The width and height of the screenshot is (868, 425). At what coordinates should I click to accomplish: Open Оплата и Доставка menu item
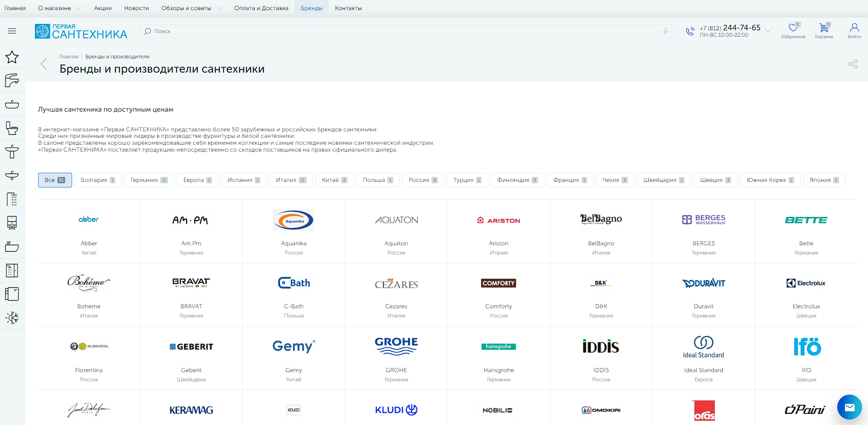tap(261, 8)
